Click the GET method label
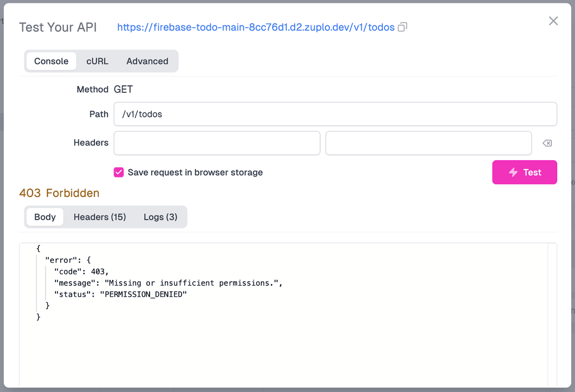 tap(124, 89)
